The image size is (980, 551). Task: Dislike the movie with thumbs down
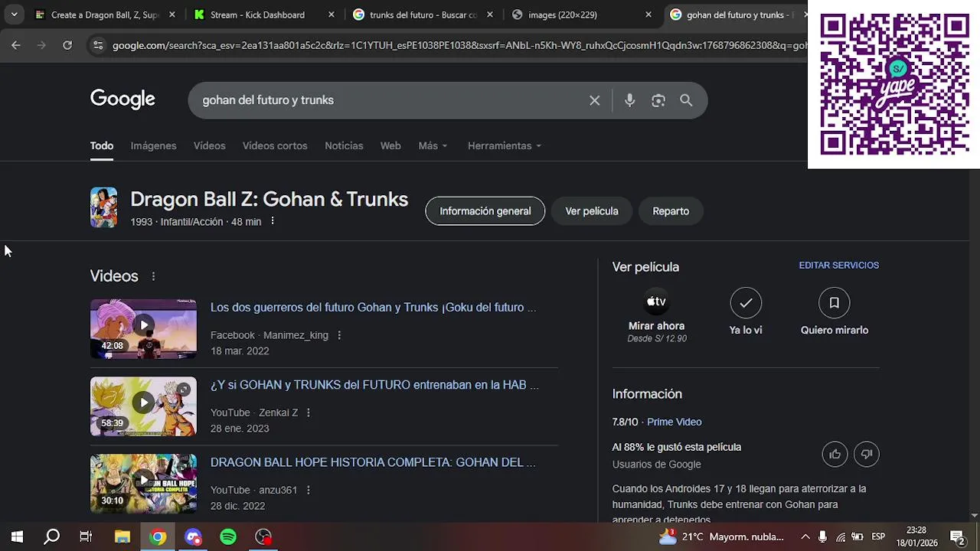(867, 455)
